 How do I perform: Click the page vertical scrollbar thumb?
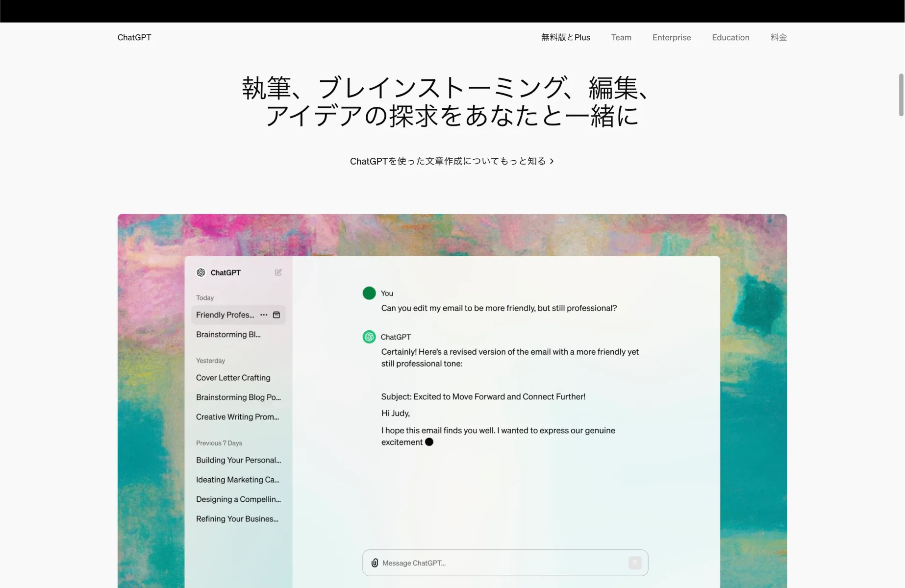(x=901, y=95)
